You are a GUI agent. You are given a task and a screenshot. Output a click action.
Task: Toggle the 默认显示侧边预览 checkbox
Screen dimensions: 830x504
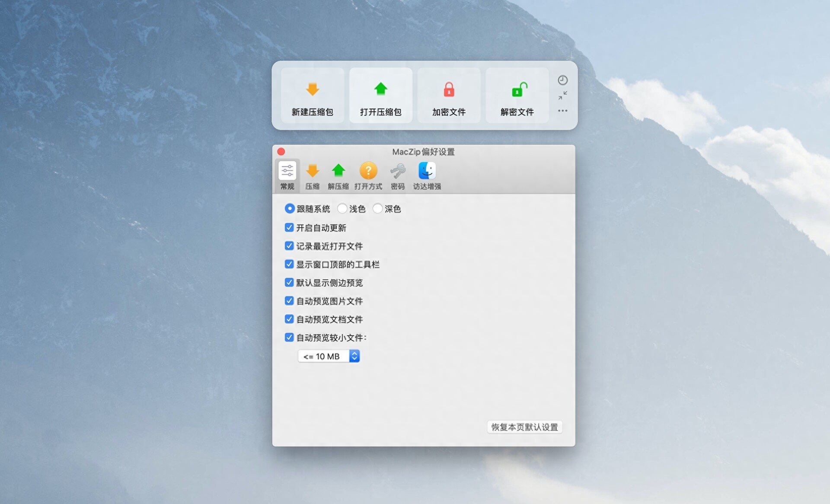[x=289, y=283]
